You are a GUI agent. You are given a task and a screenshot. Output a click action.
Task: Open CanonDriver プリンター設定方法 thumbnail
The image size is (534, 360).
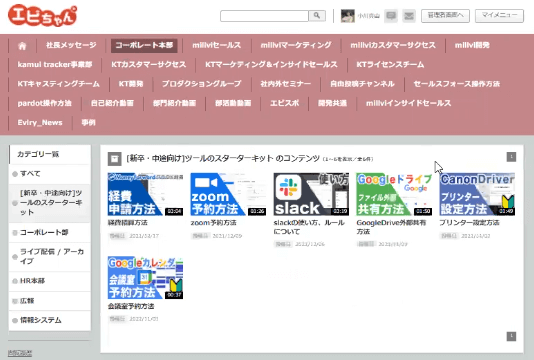click(x=477, y=194)
